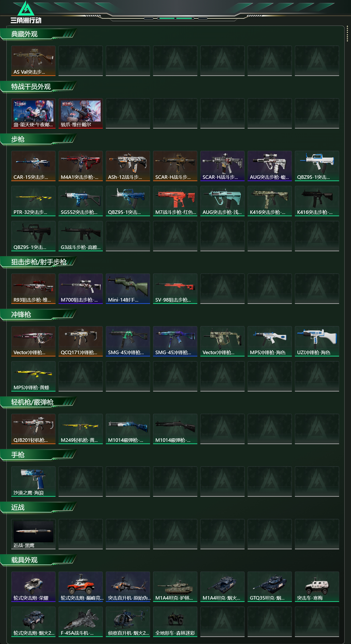
Task: Choose the red M4A1 assault rifle skin
Action: pos(80,166)
